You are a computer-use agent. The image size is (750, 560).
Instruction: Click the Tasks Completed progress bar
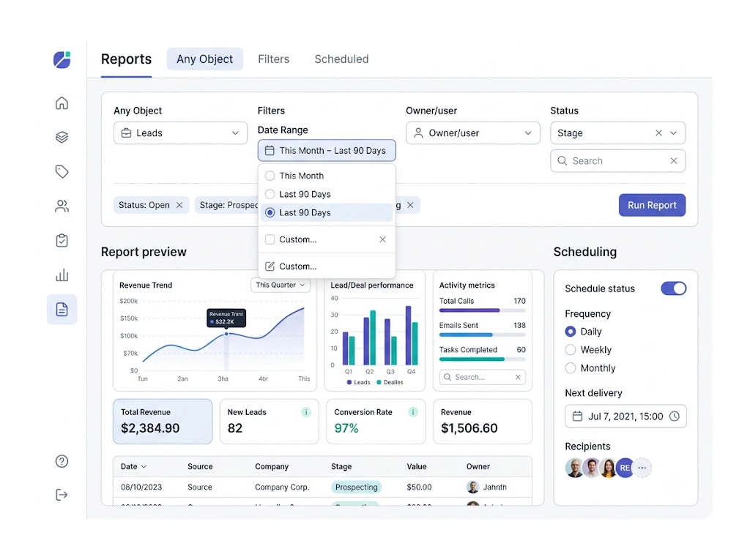tap(482, 359)
